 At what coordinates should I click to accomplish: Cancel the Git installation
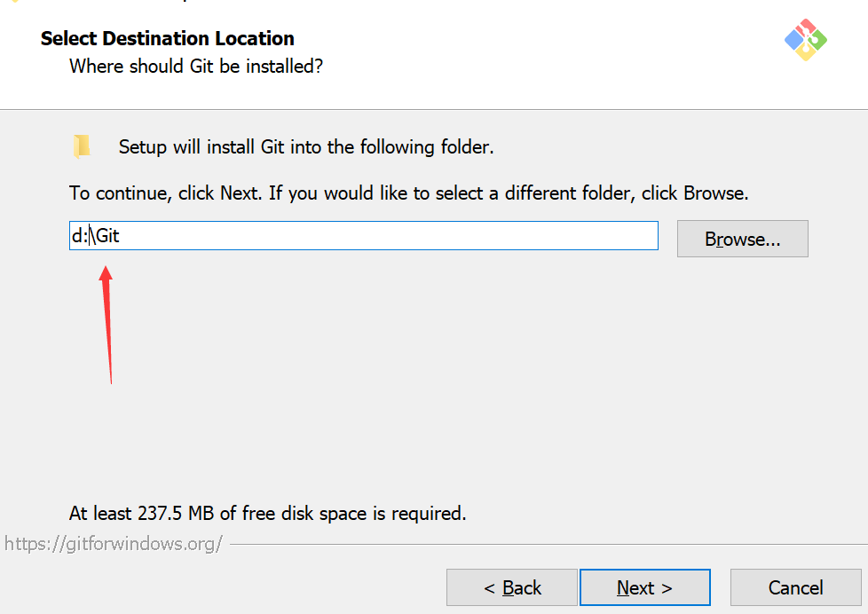coord(795,587)
